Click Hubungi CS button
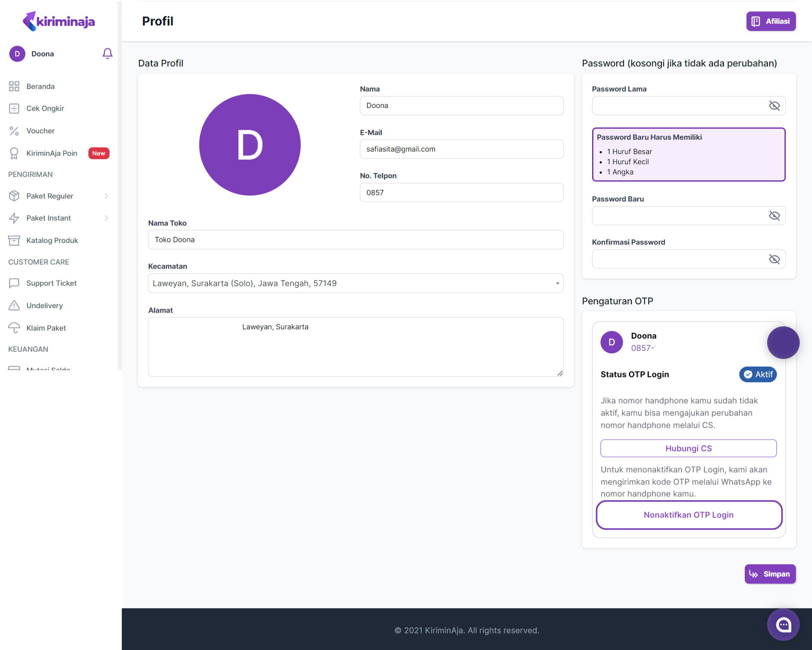The height and width of the screenshot is (650, 812). click(689, 448)
